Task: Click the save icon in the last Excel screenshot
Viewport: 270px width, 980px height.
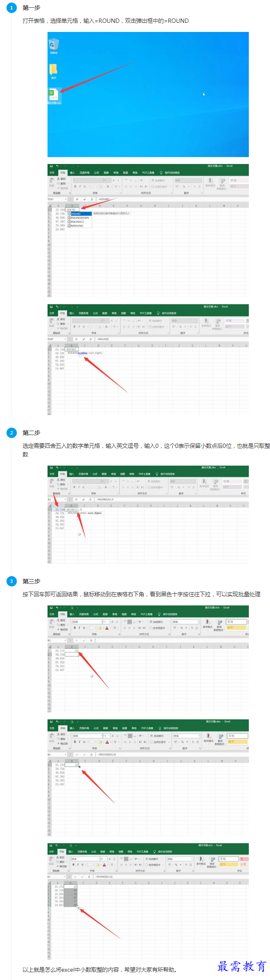Action: coord(51,845)
